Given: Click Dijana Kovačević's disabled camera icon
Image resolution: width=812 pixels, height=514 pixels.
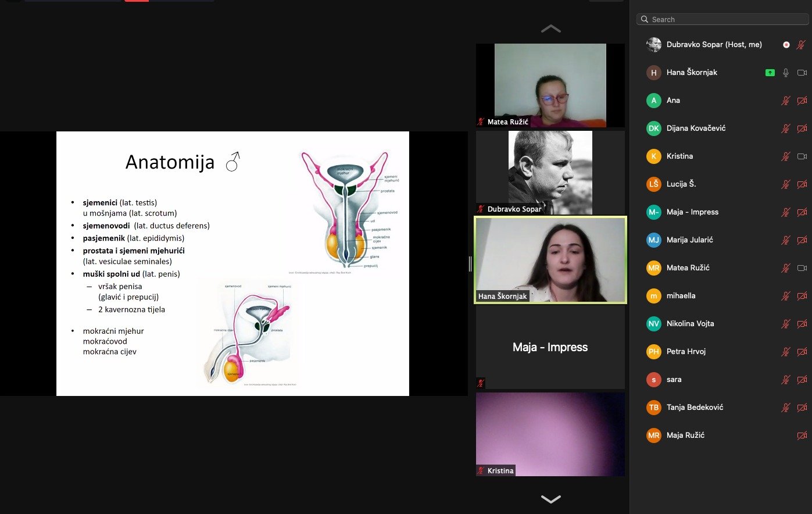Looking at the screenshot, I should click(802, 128).
